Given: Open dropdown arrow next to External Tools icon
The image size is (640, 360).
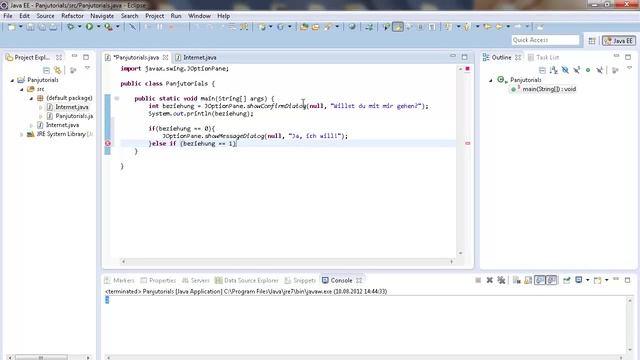Looking at the screenshot, I should [118, 27].
